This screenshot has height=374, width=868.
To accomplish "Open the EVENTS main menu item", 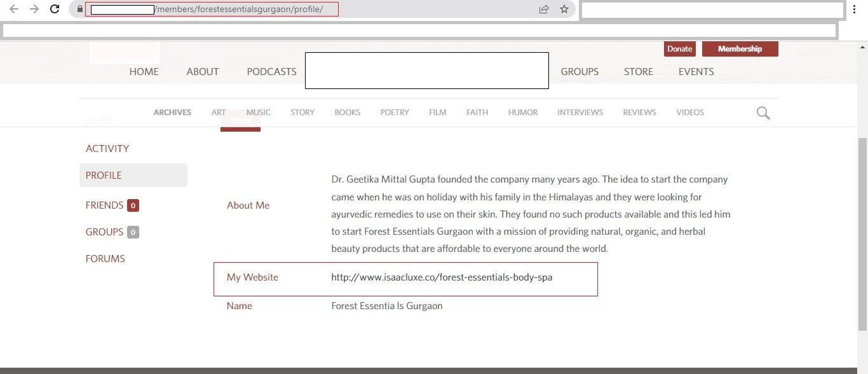I will tap(696, 72).
